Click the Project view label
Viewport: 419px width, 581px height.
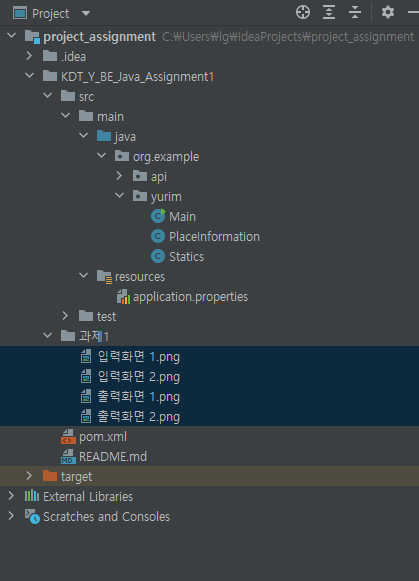click(51, 14)
